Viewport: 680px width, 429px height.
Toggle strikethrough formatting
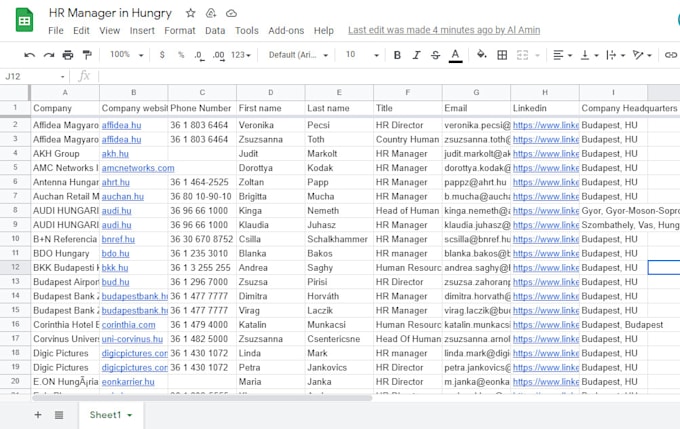click(x=435, y=55)
